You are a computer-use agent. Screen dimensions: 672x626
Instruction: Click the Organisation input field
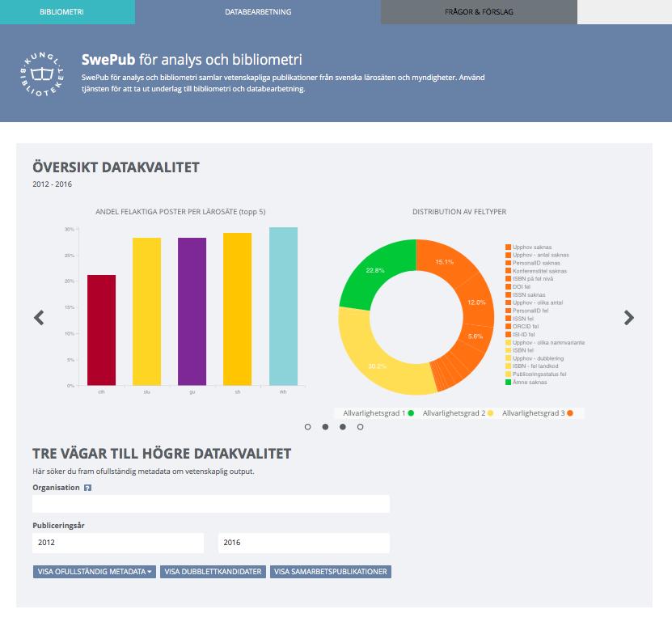(x=211, y=504)
